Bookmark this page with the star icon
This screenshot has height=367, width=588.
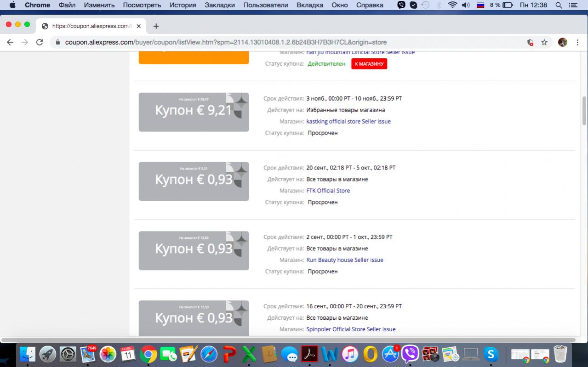[544, 42]
